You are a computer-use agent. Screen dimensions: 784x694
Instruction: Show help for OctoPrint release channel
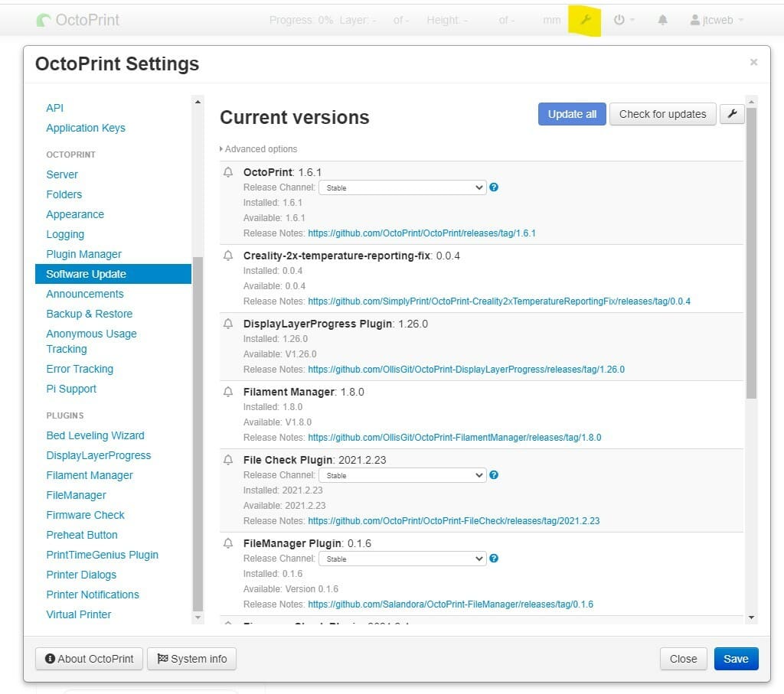494,187
